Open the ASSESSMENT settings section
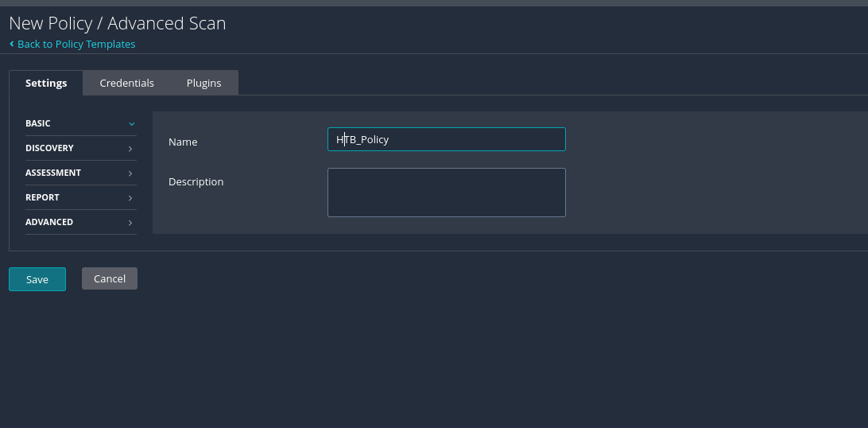This screenshot has height=428, width=868. pyautogui.click(x=53, y=173)
